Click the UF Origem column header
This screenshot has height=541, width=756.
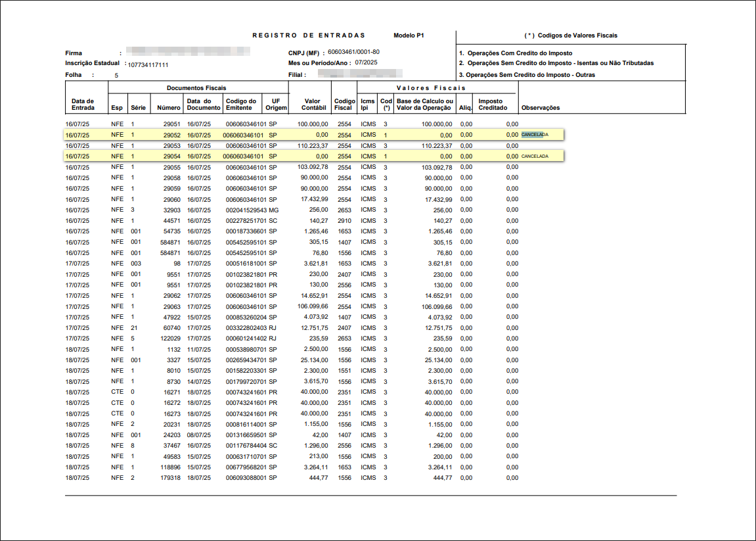click(276, 105)
